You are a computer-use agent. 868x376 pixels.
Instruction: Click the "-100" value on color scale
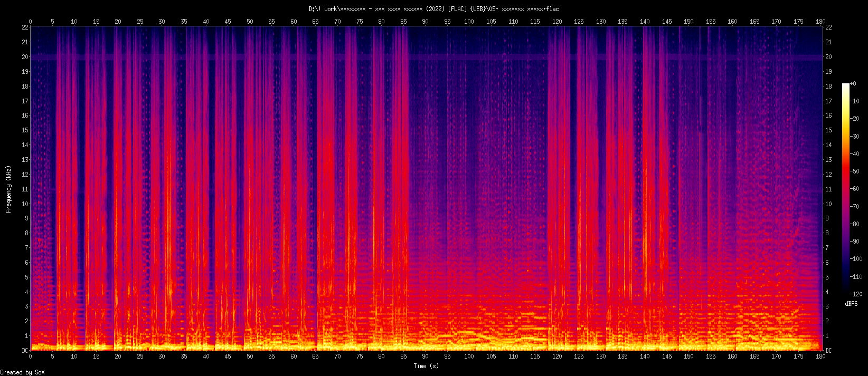pyautogui.click(x=856, y=259)
